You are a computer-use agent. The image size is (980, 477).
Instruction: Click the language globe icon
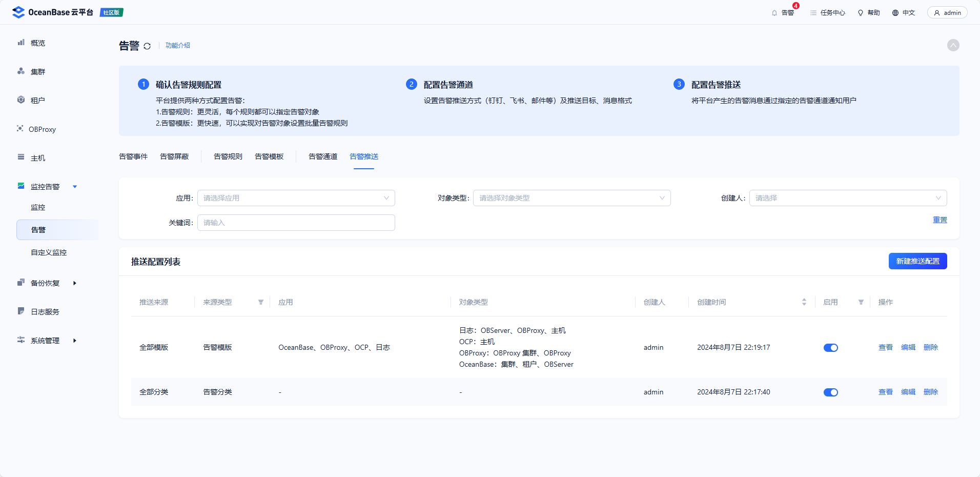[x=895, y=13]
